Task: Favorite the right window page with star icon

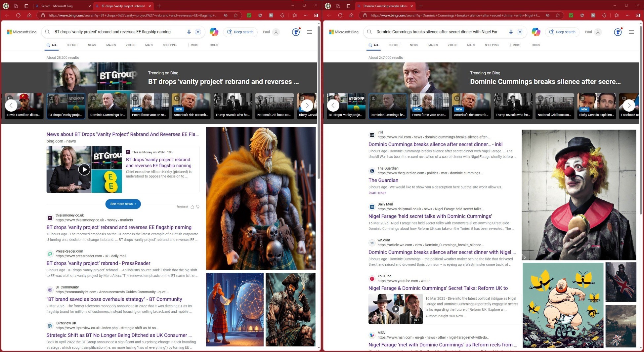Action: (558, 15)
